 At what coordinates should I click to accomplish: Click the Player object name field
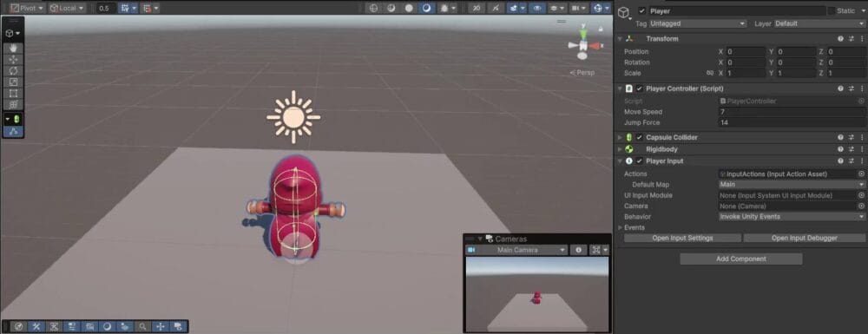(x=736, y=11)
